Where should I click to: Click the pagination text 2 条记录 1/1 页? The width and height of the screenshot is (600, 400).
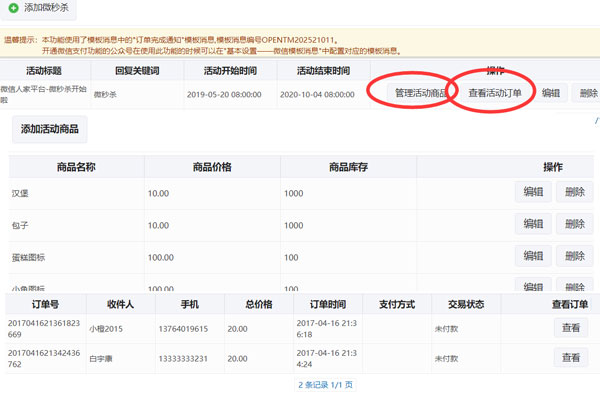[325, 385]
